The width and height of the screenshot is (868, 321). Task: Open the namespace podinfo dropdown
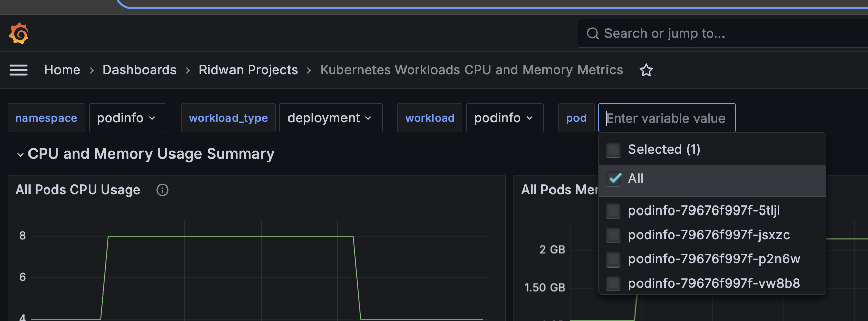pyautogui.click(x=127, y=118)
